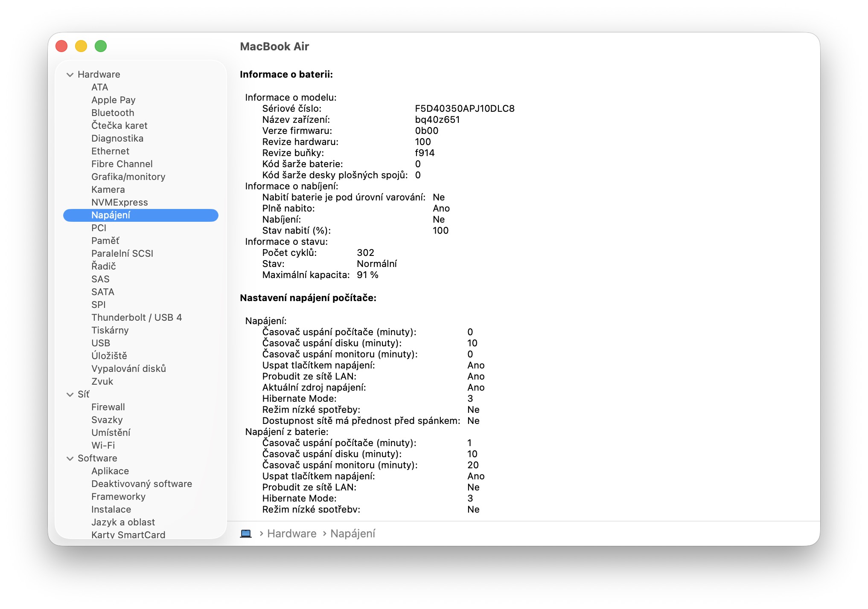This screenshot has width=868, height=609.
Task: Click the battery serial number value
Action: pos(464,108)
